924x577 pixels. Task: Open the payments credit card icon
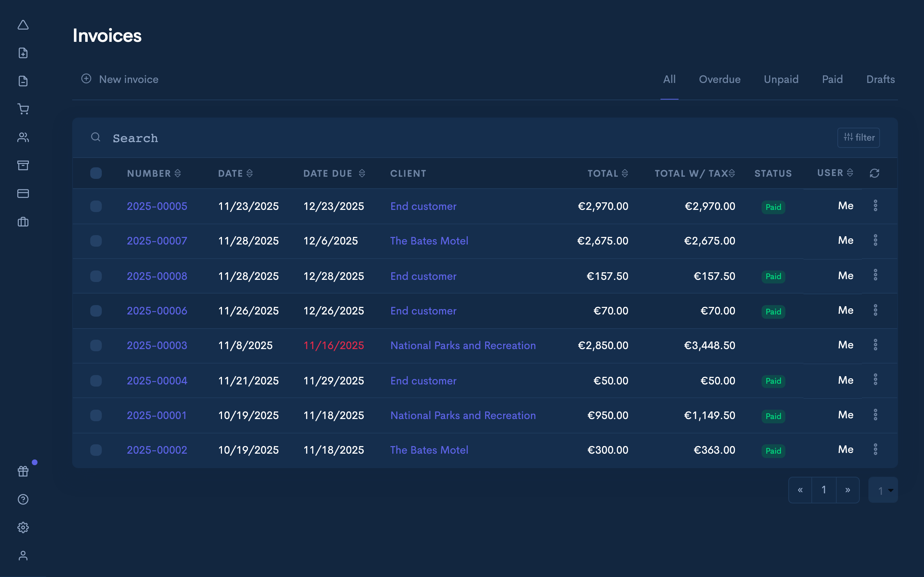pyautogui.click(x=23, y=194)
